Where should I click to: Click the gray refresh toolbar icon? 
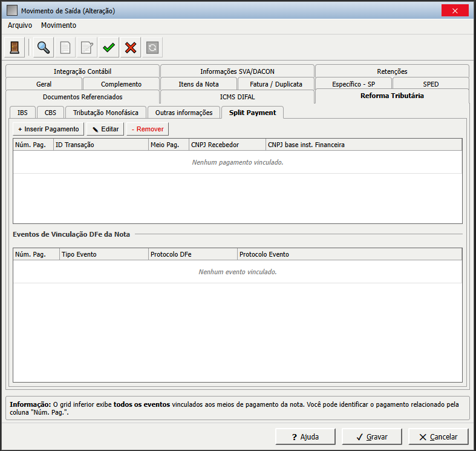pyautogui.click(x=152, y=47)
